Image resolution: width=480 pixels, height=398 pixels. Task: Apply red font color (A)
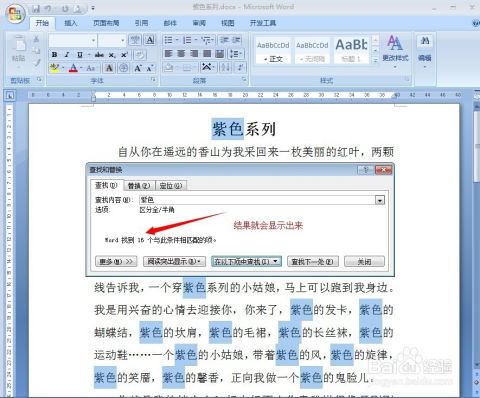(x=73, y=68)
